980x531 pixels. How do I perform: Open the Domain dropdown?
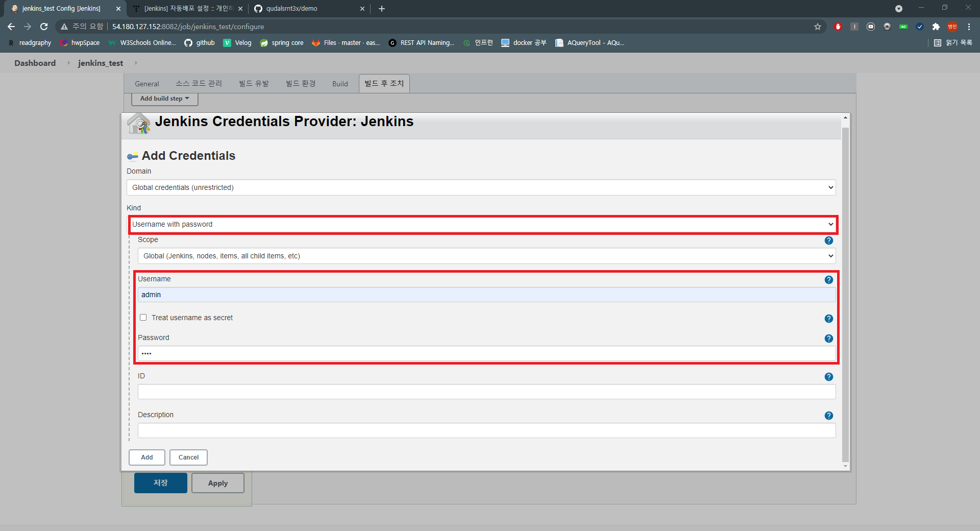pos(481,187)
